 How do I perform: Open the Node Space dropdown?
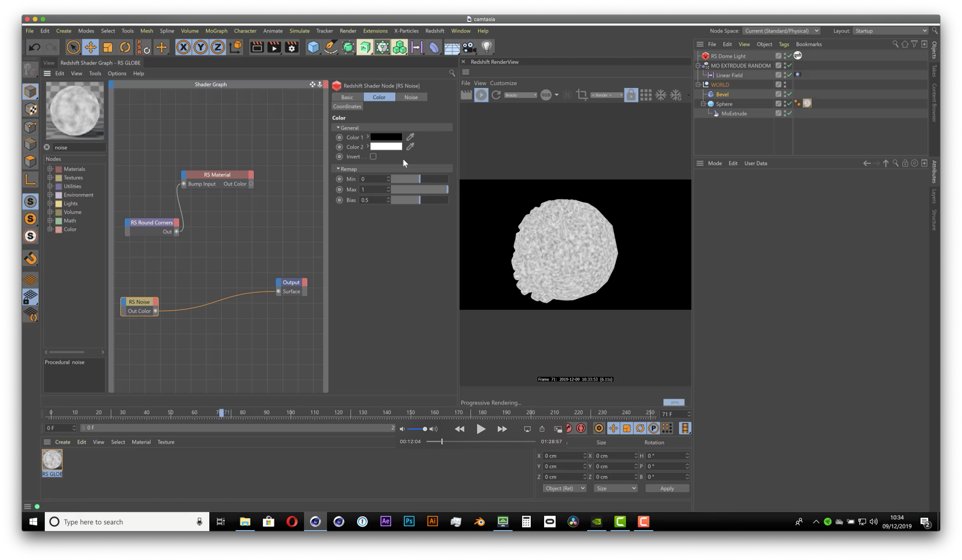click(x=781, y=31)
